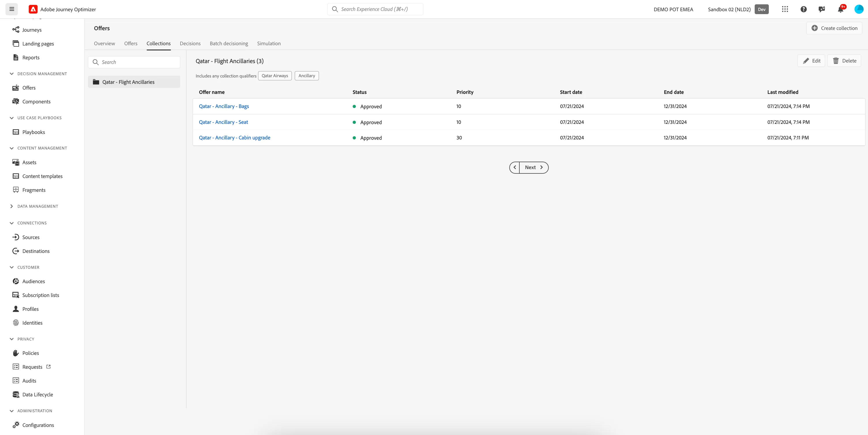Image resolution: width=868 pixels, height=435 pixels.
Task: Edit the Qatar - Flight Ancillaries collection
Action: click(x=811, y=60)
